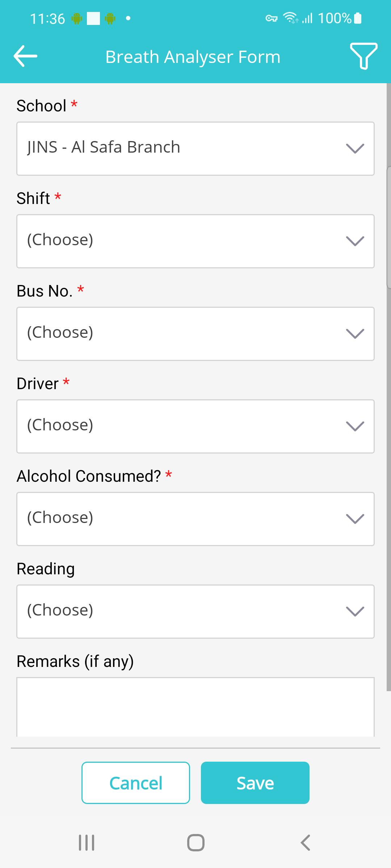This screenshot has width=391, height=868.
Task: Open the Alcohol Consumed dropdown
Action: (x=195, y=519)
